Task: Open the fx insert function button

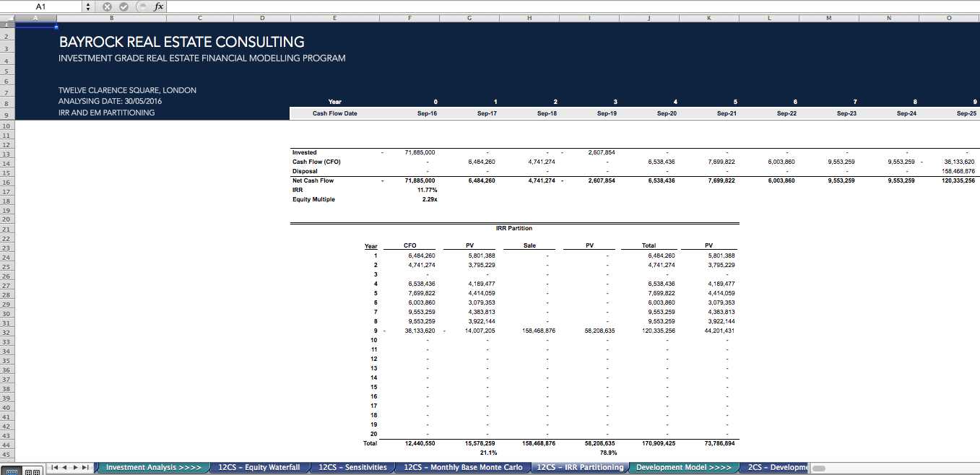Action: point(158,6)
